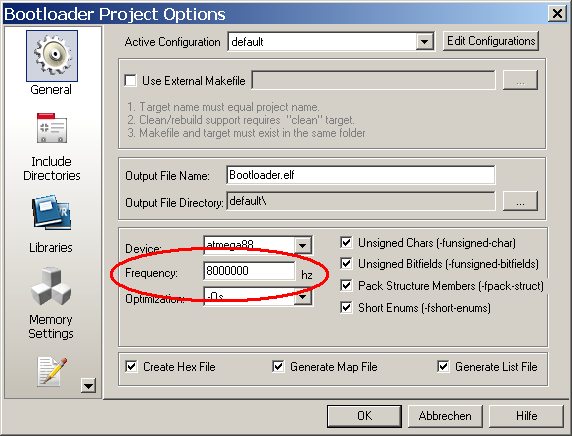
Task: Expand the Device atmega88 dropdown
Action: point(303,246)
